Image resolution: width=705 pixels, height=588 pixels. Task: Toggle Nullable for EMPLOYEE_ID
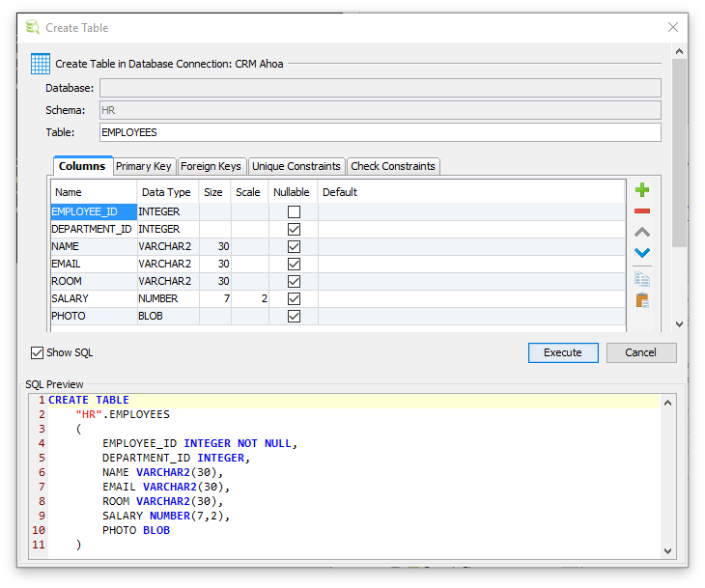pos(294,211)
